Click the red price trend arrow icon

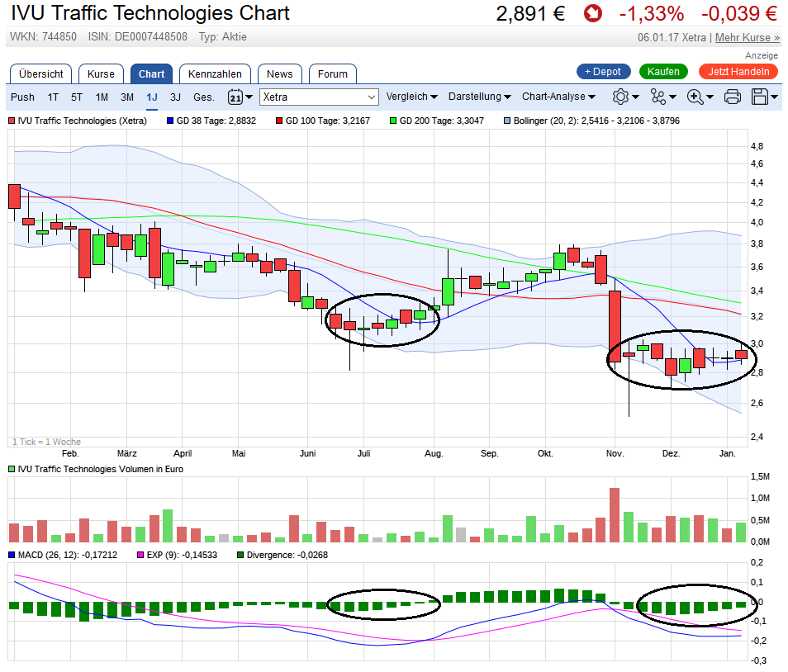[x=593, y=13]
